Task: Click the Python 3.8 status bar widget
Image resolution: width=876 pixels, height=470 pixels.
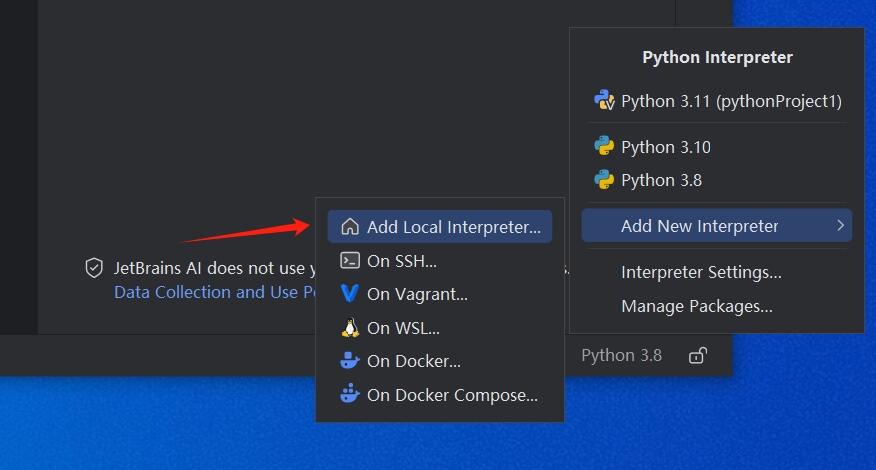Action: pyautogui.click(x=621, y=355)
